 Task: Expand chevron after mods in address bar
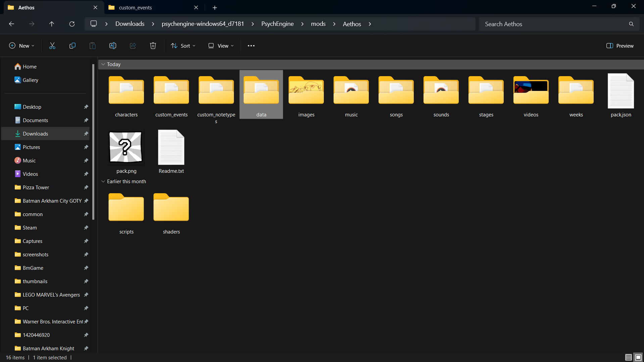click(x=334, y=24)
